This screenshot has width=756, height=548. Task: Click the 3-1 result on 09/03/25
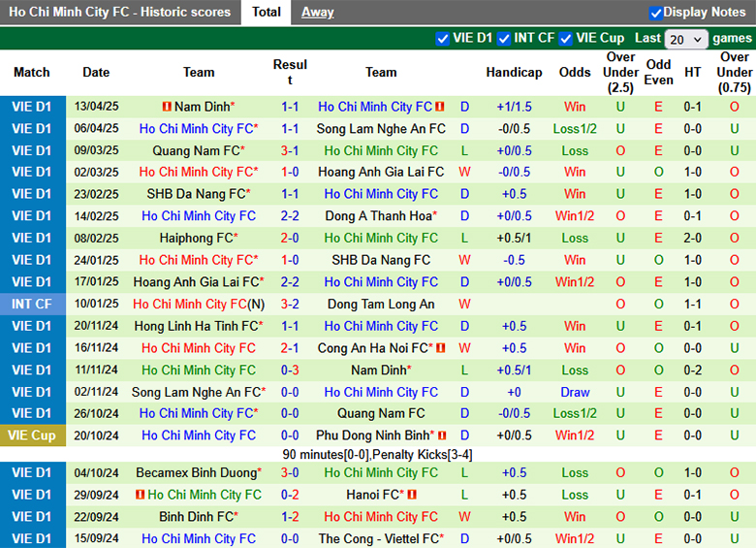coord(290,151)
